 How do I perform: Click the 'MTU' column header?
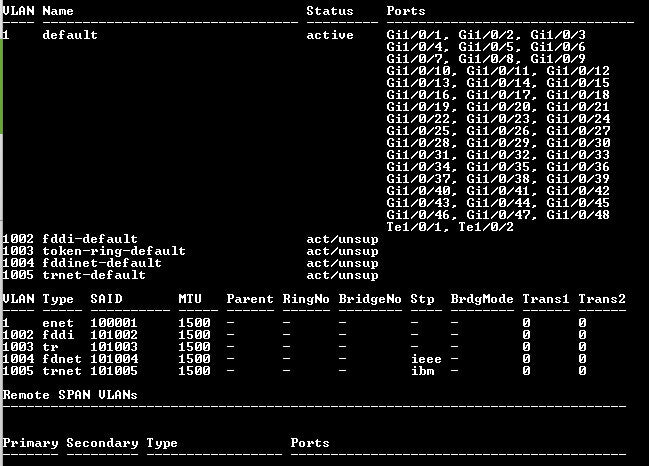tap(190, 299)
